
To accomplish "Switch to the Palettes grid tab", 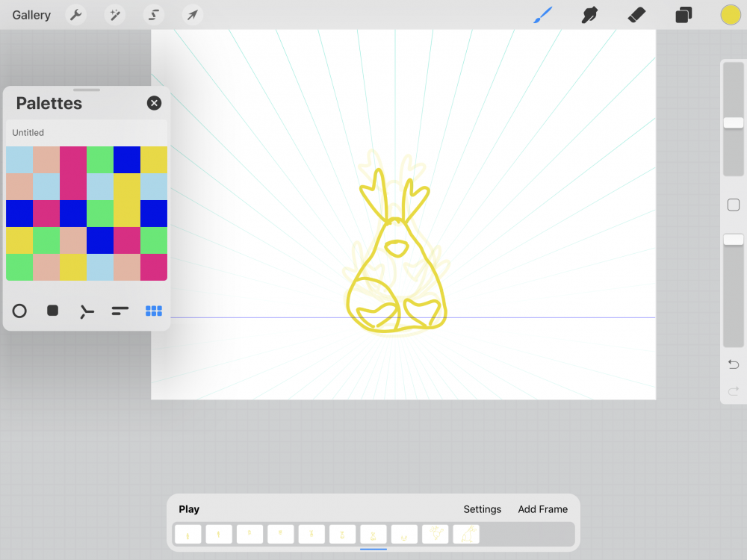I will 153,311.
